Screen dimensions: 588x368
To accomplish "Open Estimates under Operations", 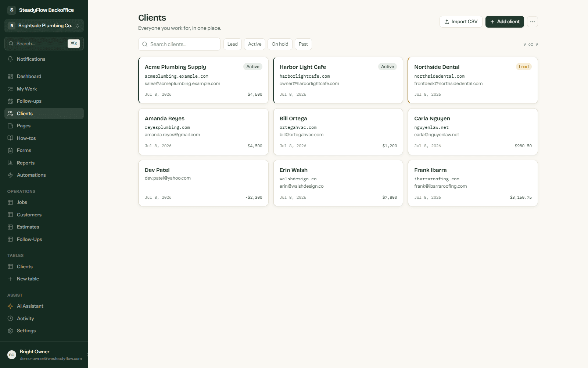I will 44,227.
